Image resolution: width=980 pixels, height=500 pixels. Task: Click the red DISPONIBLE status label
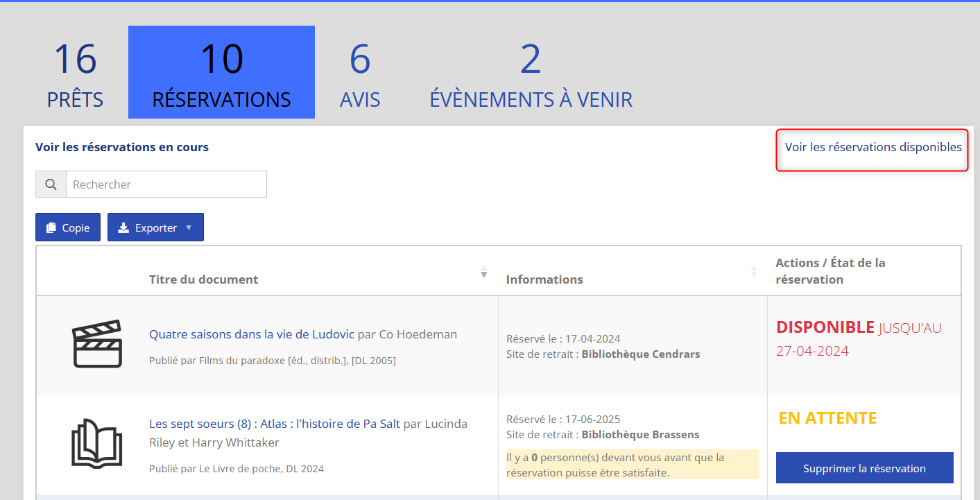825,327
